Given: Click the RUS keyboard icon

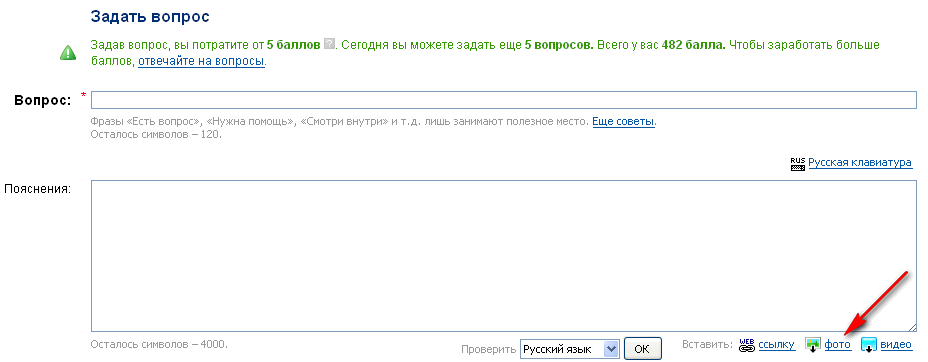Looking at the screenshot, I should [798, 164].
